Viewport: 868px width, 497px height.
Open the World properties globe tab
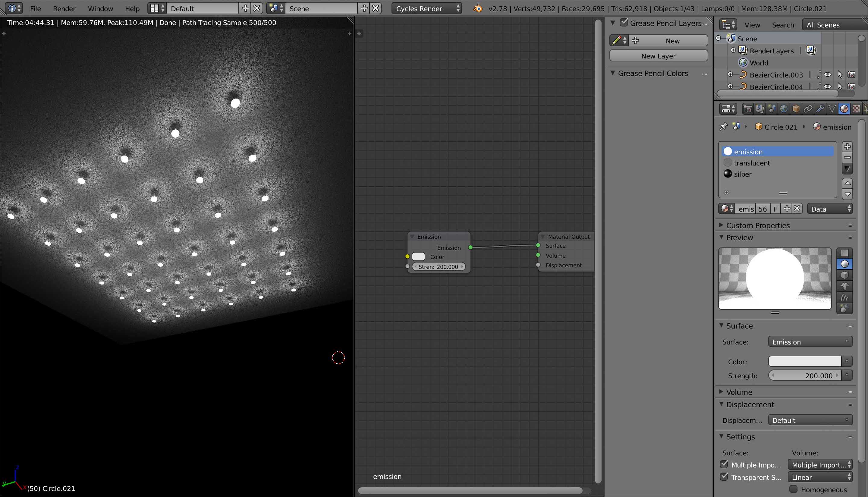pyautogui.click(x=784, y=109)
